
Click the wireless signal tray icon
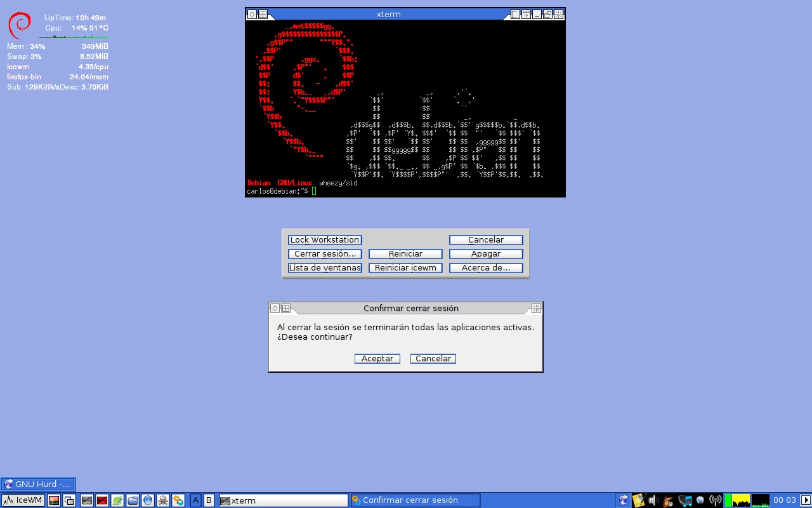click(x=716, y=500)
